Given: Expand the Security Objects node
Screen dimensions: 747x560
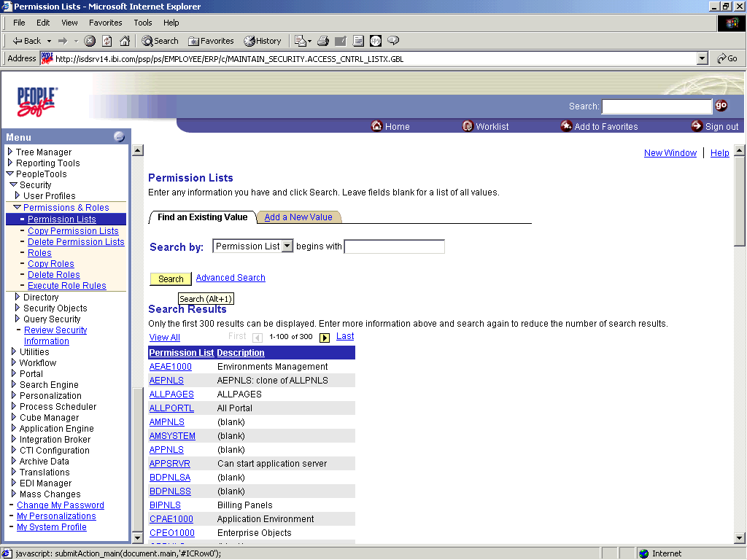Looking at the screenshot, I should click(18, 308).
